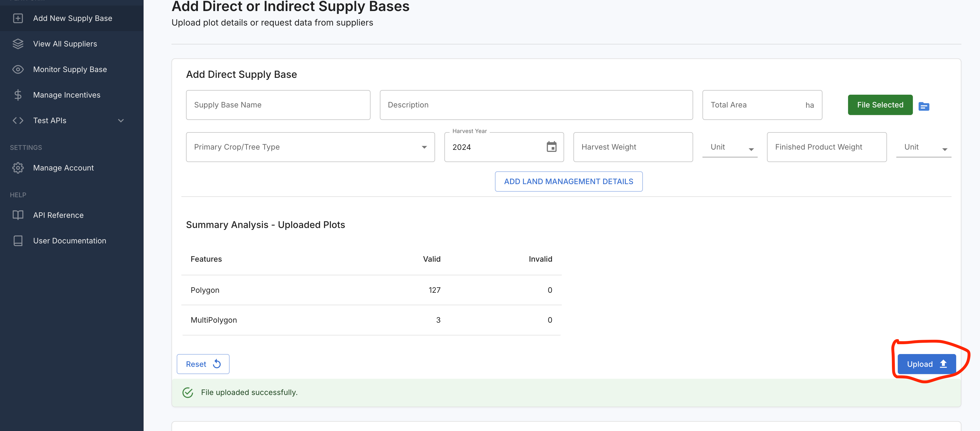The width and height of the screenshot is (980, 431).
Task: Click the Reset button
Action: coord(203,364)
